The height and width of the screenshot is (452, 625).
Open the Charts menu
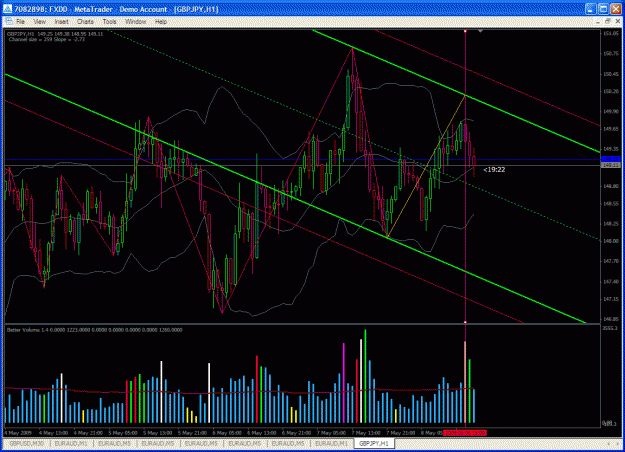(85, 22)
